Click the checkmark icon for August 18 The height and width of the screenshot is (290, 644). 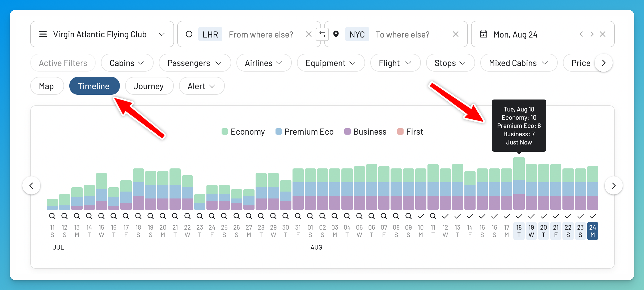click(x=519, y=216)
